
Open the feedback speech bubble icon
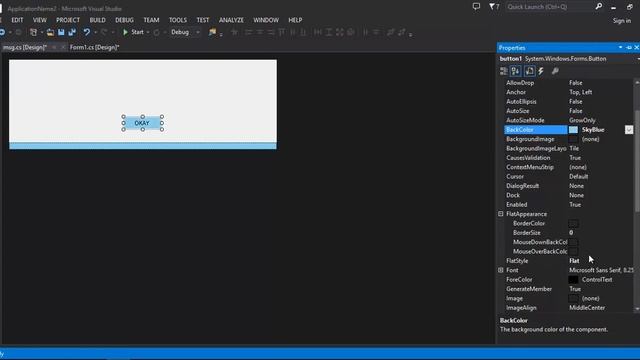476,7
